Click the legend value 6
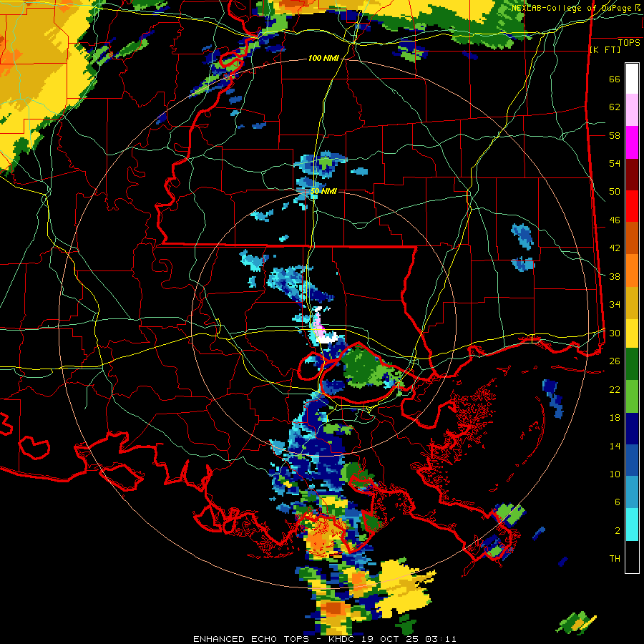Screen dimensions: 644x644 click(618, 502)
